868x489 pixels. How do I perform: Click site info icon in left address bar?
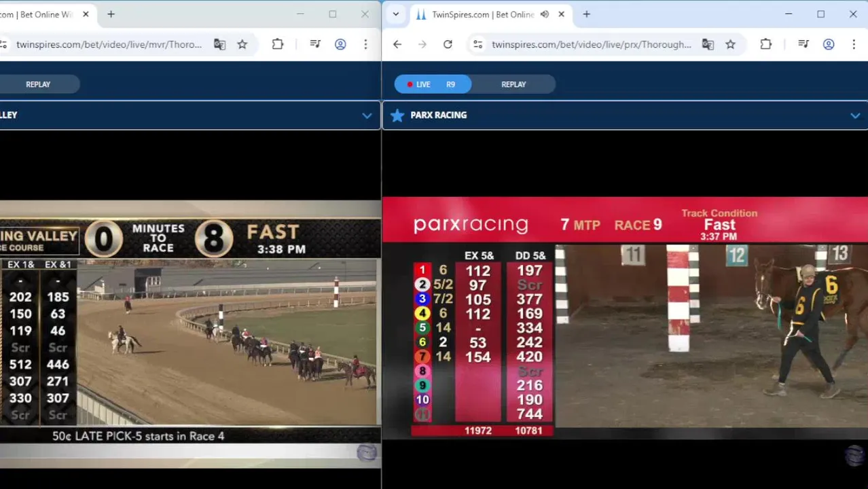pyautogui.click(x=3, y=44)
